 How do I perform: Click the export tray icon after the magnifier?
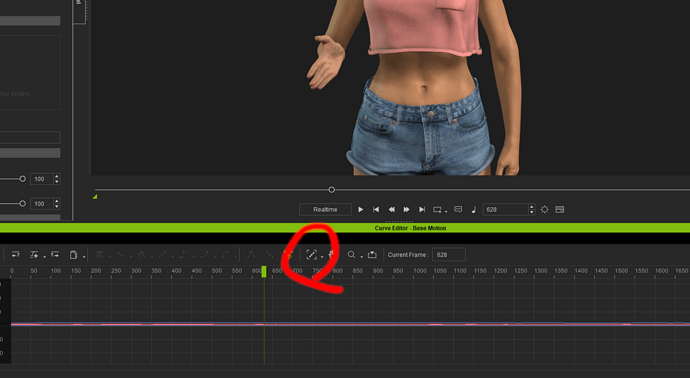[372, 254]
